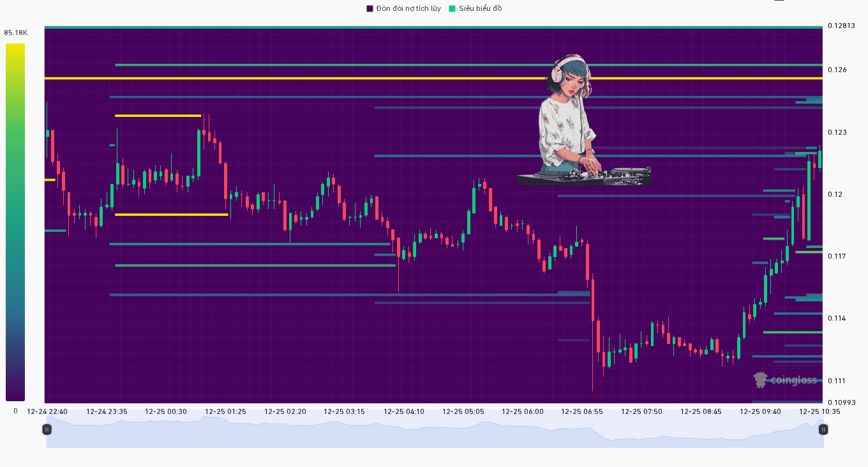The width and height of the screenshot is (868, 467).
Task: Click the 0.123 price axis label
Action: pos(837,132)
